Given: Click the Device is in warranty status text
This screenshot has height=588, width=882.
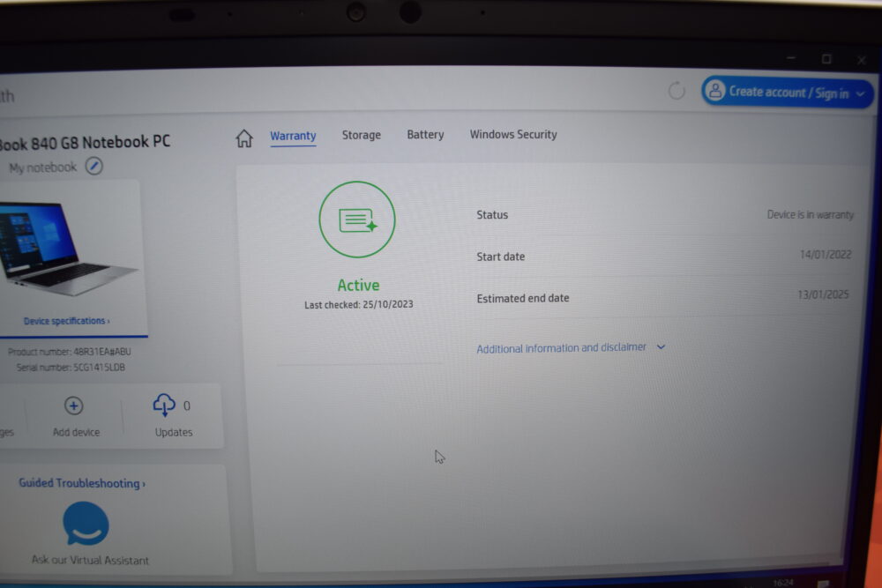Looking at the screenshot, I should click(x=810, y=215).
